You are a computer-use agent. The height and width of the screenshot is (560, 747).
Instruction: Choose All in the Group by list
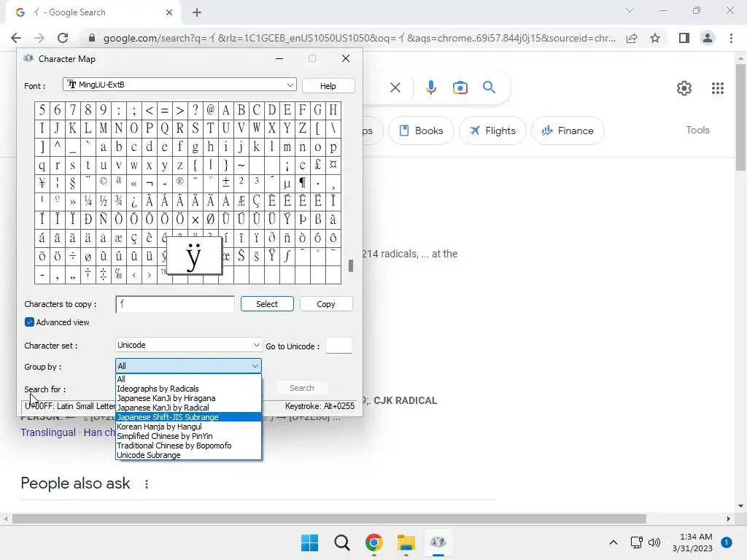(188, 379)
